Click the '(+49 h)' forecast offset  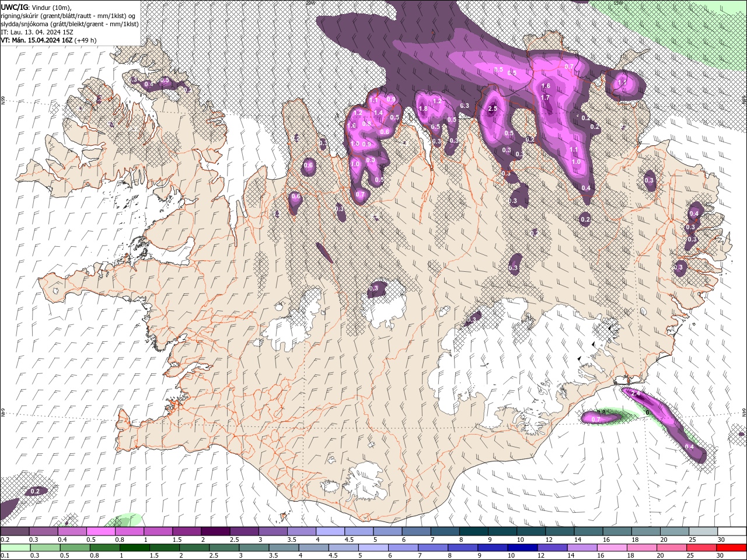tap(86, 40)
